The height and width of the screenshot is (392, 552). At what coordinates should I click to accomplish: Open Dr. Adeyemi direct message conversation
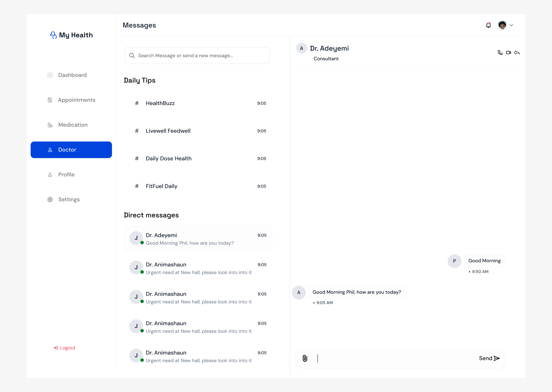click(x=198, y=239)
